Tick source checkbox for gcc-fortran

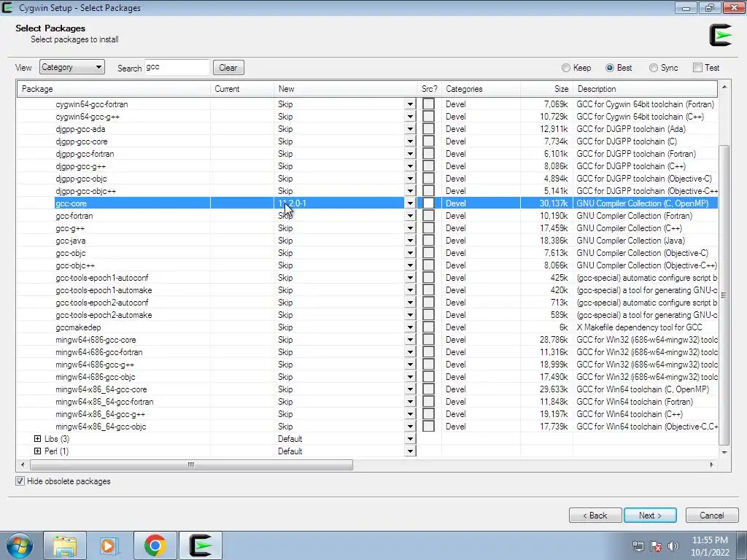coord(429,216)
